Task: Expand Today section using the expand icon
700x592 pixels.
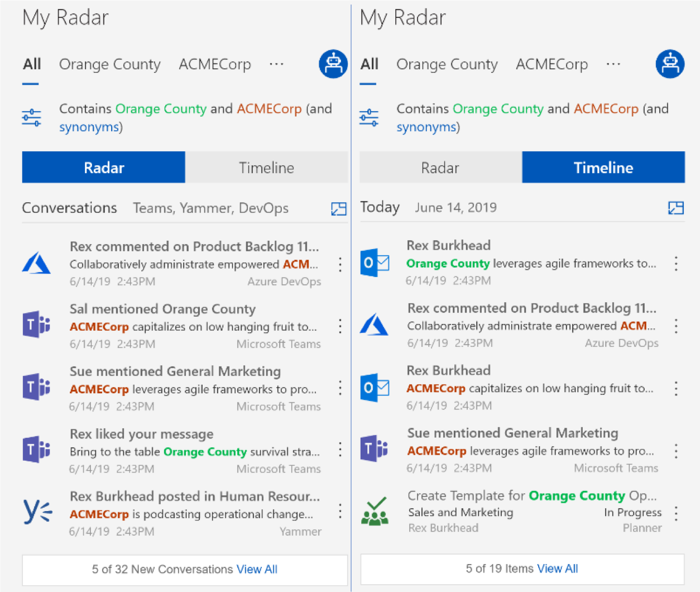Action: [675, 208]
